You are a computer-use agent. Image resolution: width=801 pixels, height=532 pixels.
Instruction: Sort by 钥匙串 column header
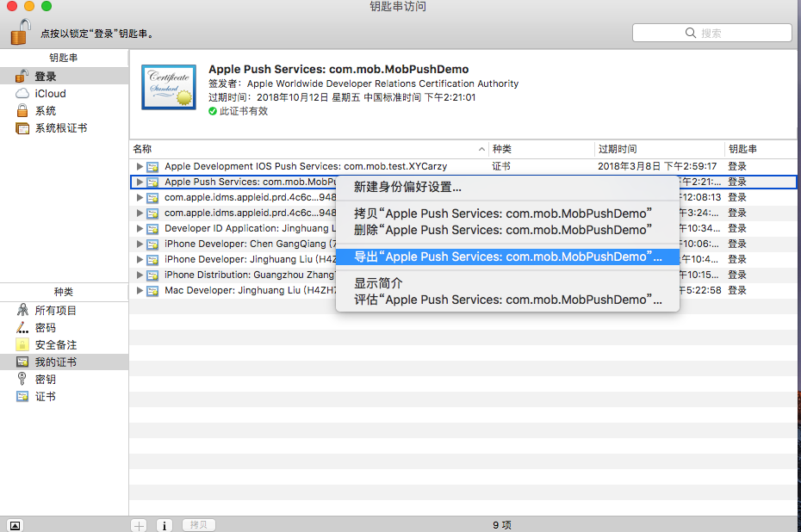pos(761,149)
